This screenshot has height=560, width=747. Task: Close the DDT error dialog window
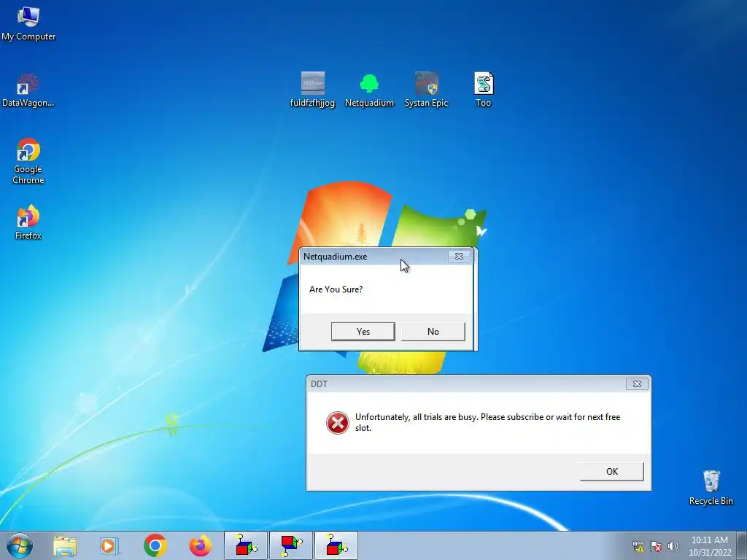click(637, 384)
